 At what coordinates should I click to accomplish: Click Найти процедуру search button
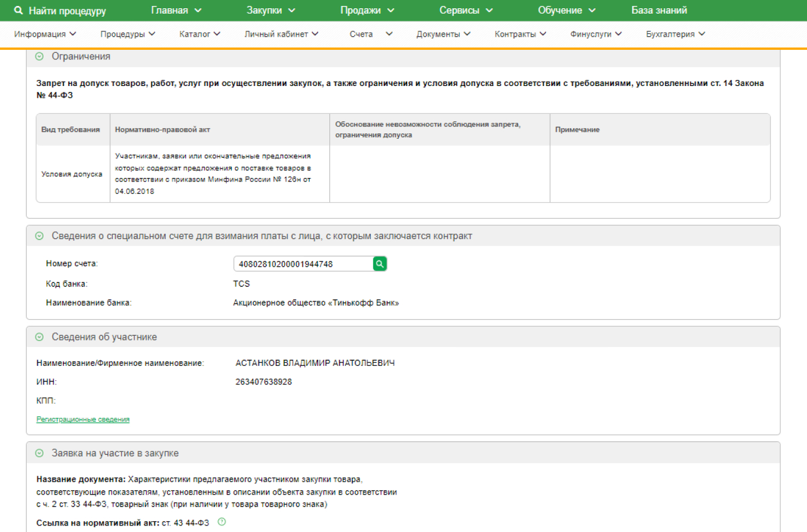[67, 11]
